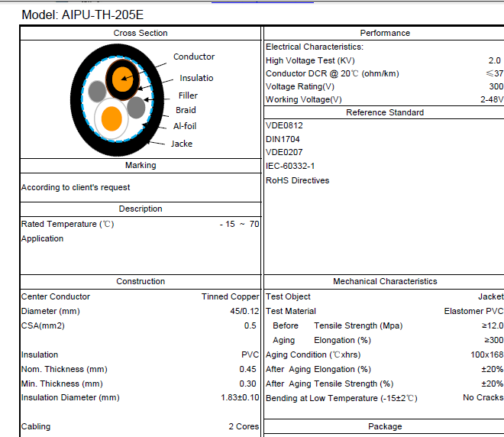Select the left gray filler circle

pyautogui.click(x=97, y=92)
